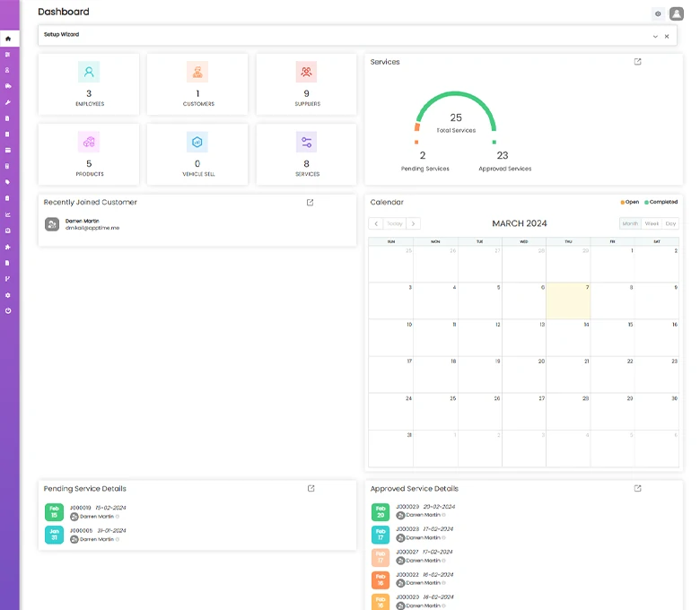Click the Services card sliders icon
The width and height of the screenshot is (700, 610).
[306, 142]
